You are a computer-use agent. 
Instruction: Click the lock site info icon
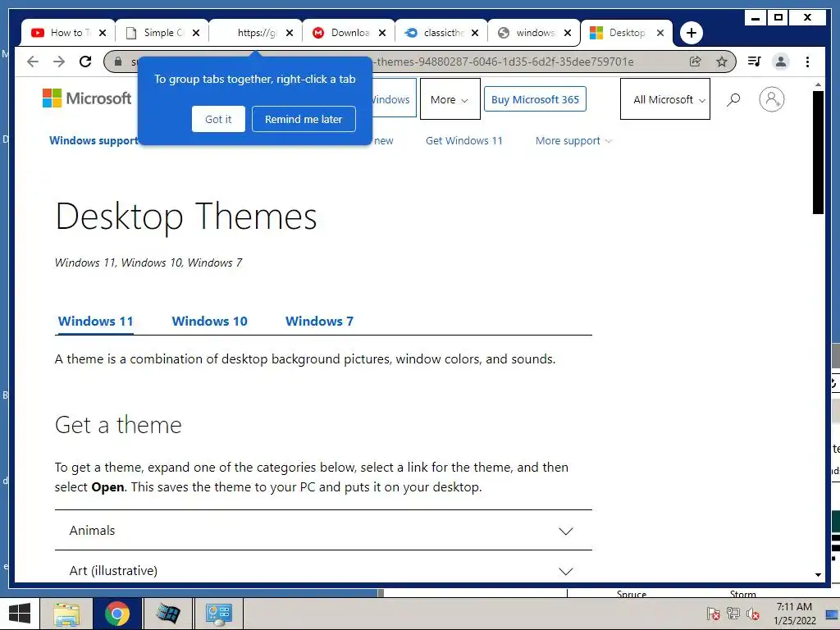pos(118,62)
